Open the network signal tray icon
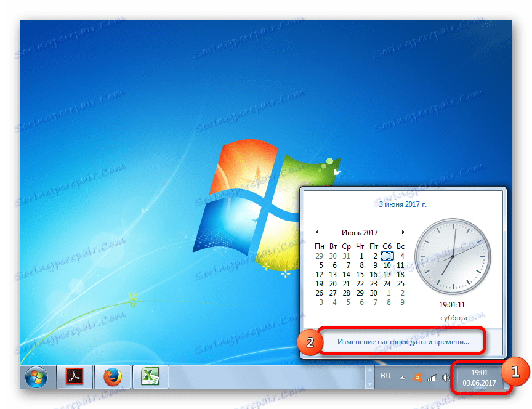This screenshot has width=532, height=409. tap(432, 378)
